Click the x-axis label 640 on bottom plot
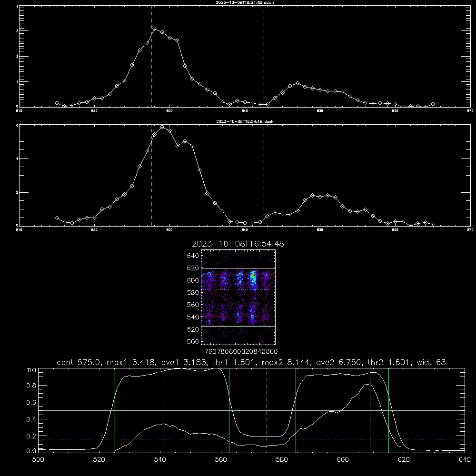This screenshot has width=476, height=476. point(465,460)
